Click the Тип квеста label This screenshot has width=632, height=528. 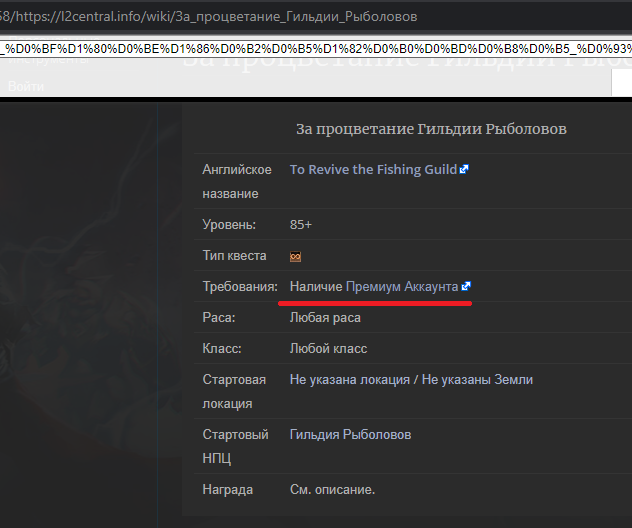[x=234, y=256]
